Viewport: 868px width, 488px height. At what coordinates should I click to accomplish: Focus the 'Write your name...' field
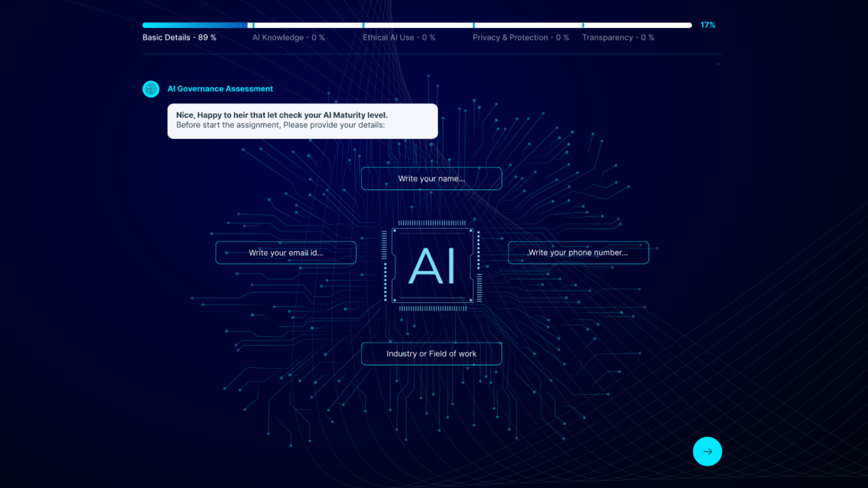pyautogui.click(x=431, y=178)
